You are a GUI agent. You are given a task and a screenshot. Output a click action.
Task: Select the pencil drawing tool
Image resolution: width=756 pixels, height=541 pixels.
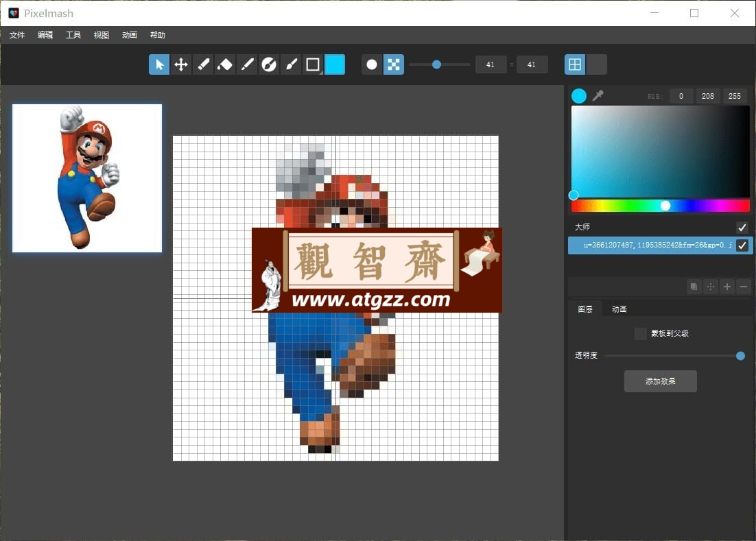(203, 64)
